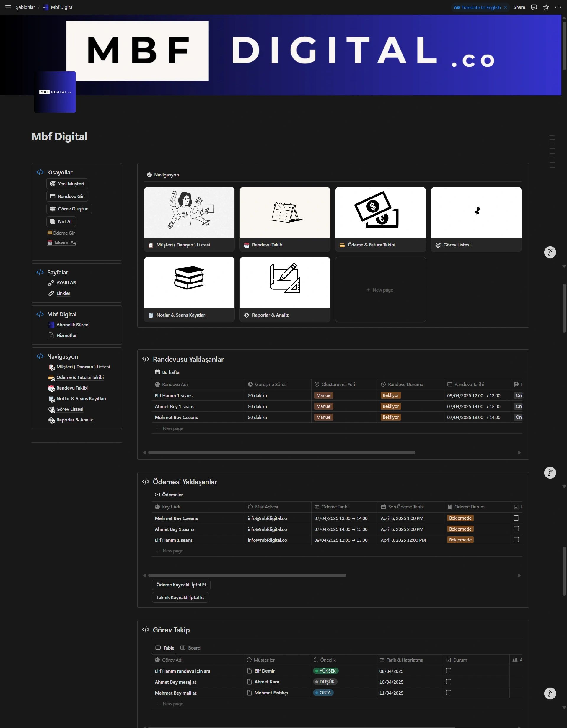Toggle Durum checkbox for Mehmet Bey mail at
Viewport: 567px width, 728px height.
click(448, 693)
